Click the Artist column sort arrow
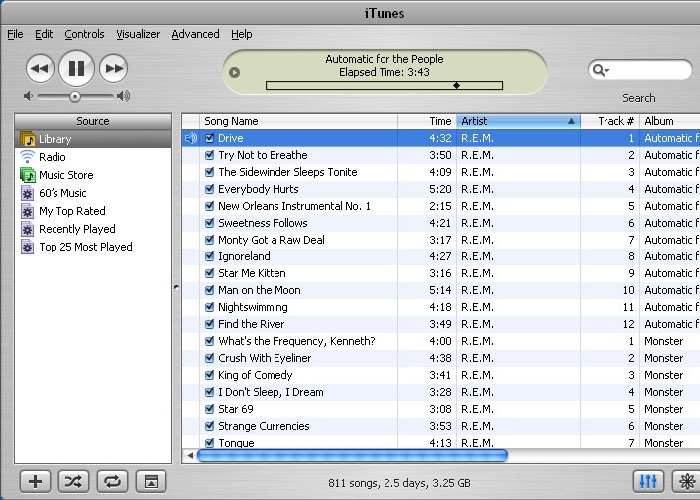 pos(572,121)
